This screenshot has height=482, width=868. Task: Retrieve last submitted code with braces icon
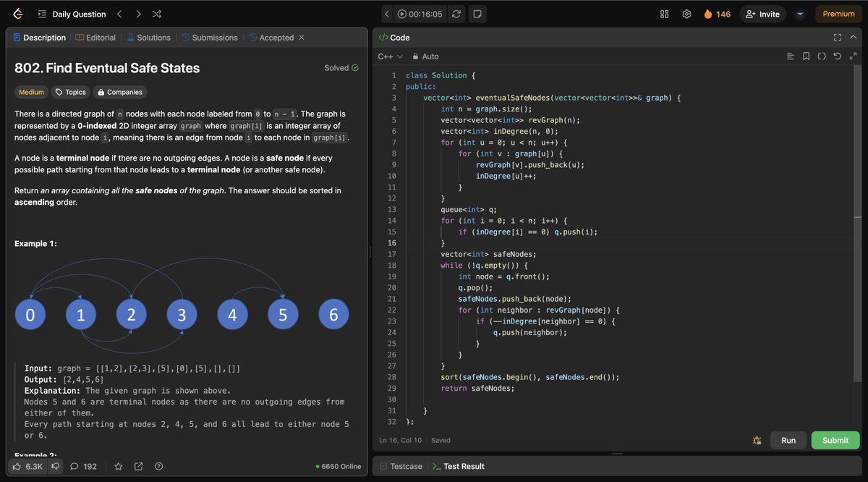pos(822,56)
